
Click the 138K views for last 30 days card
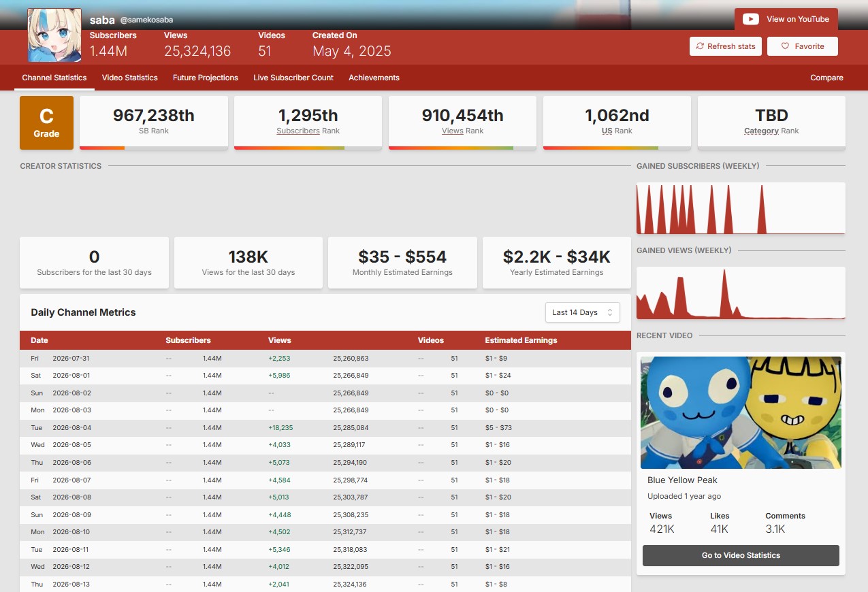pyautogui.click(x=248, y=263)
